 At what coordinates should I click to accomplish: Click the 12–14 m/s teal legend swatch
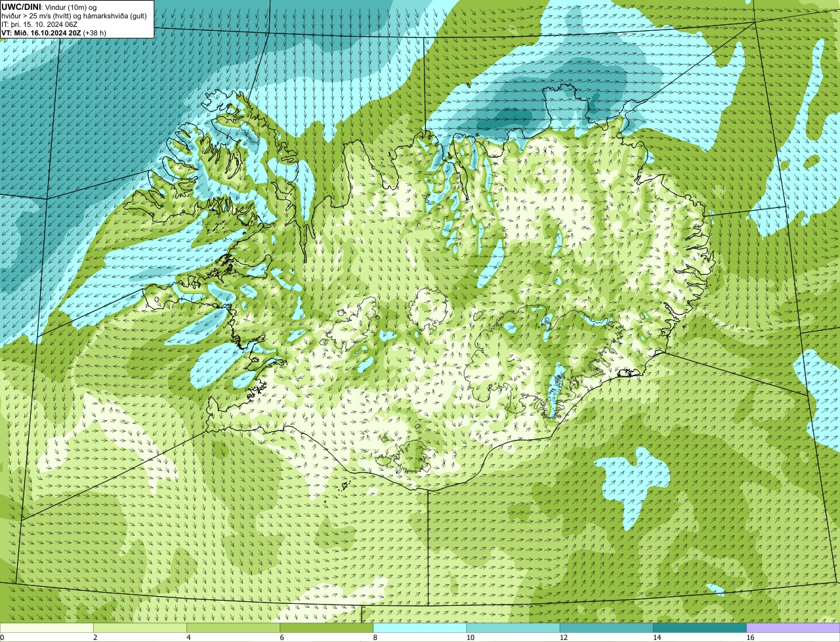pyautogui.click(x=606, y=628)
